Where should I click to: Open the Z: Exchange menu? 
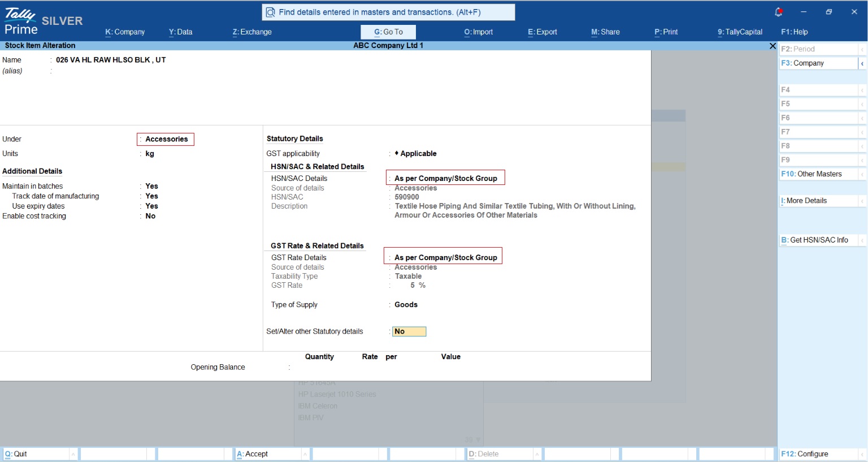tap(252, 32)
